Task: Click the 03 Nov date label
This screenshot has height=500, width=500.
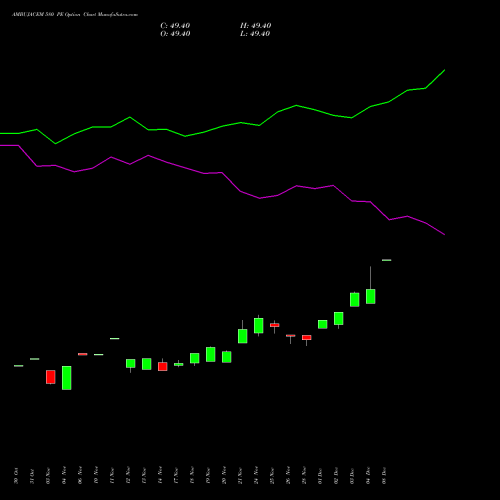Action: (48, 476)
